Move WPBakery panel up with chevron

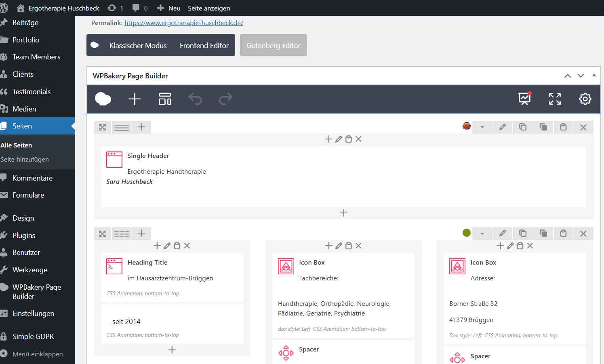point(568,76)
